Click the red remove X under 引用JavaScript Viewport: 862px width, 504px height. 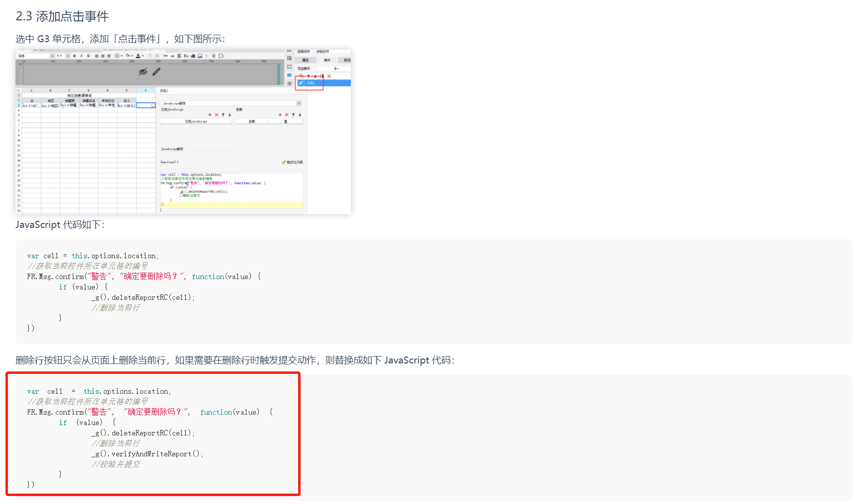click(217, 115)
